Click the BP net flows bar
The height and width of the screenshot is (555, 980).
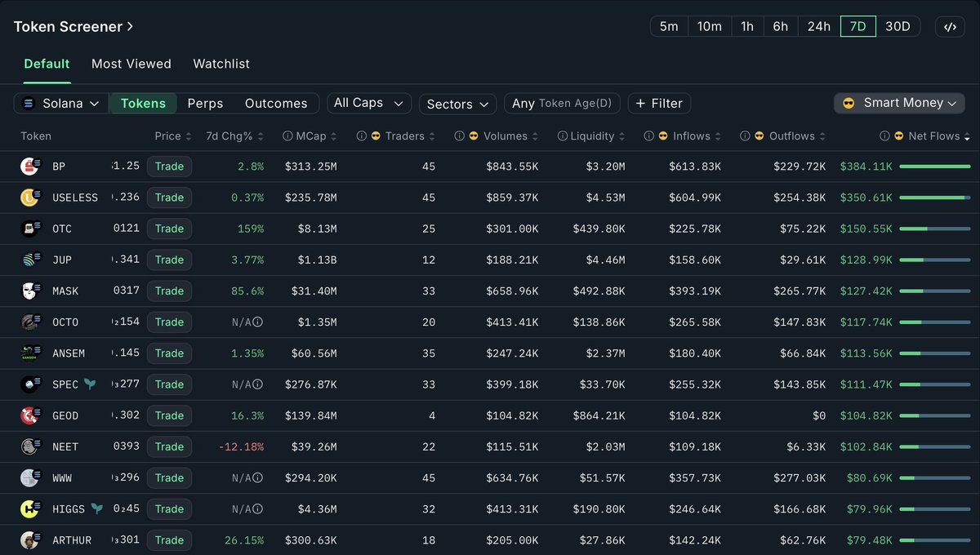[935, 166]
